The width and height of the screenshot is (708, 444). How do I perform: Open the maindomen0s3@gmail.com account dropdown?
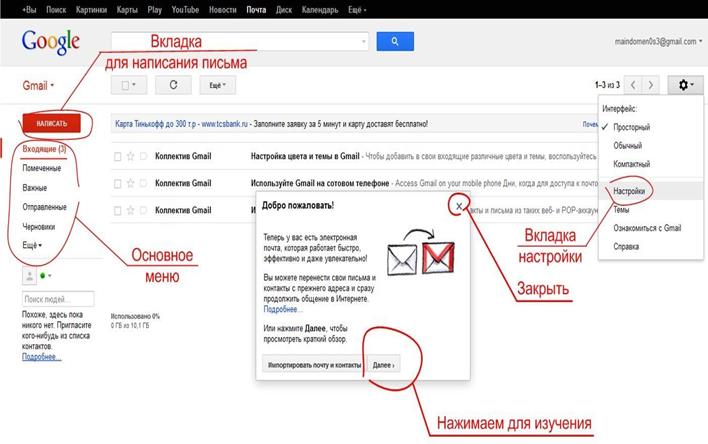[x=658, y=42]
